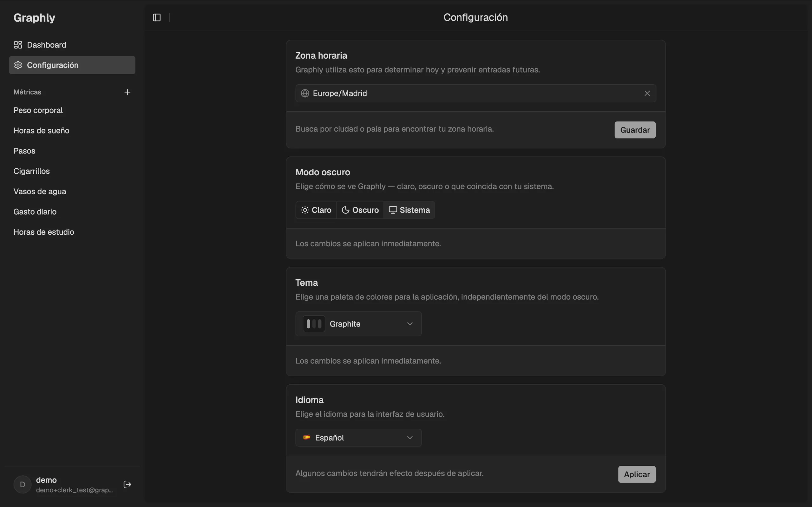Open the Horas de sueño metric
Screen dimensions: 812x507
coord(72,130)
